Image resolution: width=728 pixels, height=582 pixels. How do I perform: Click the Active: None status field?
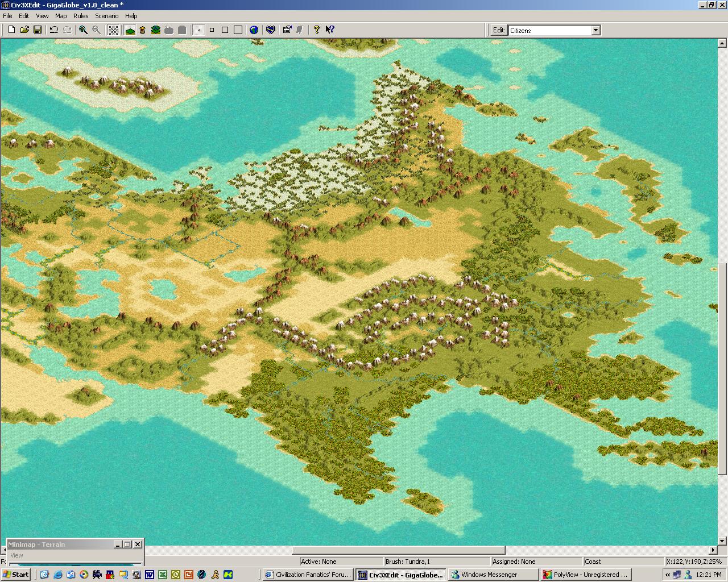tap(341, 562)
